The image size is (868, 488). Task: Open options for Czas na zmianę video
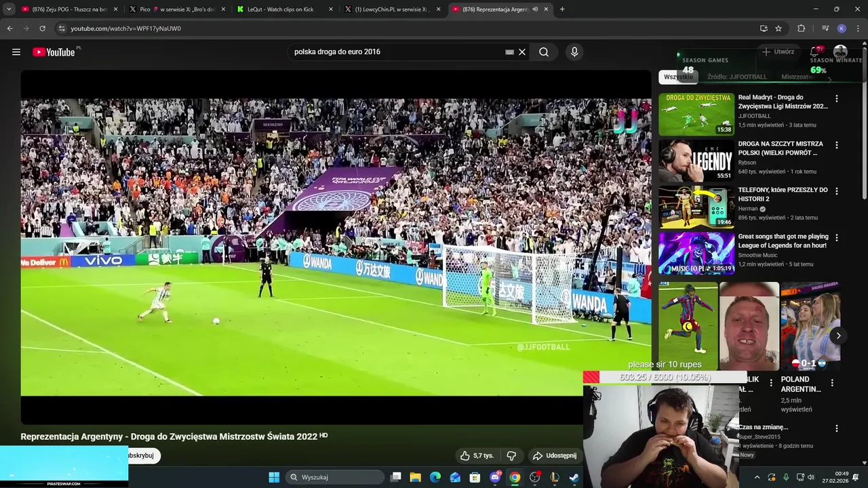pyautogui.click(x=836, y=428)
